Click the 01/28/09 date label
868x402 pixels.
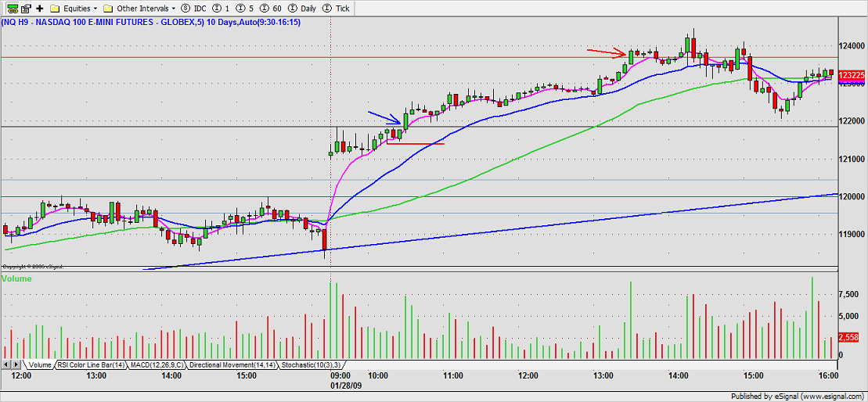(346, 384)
